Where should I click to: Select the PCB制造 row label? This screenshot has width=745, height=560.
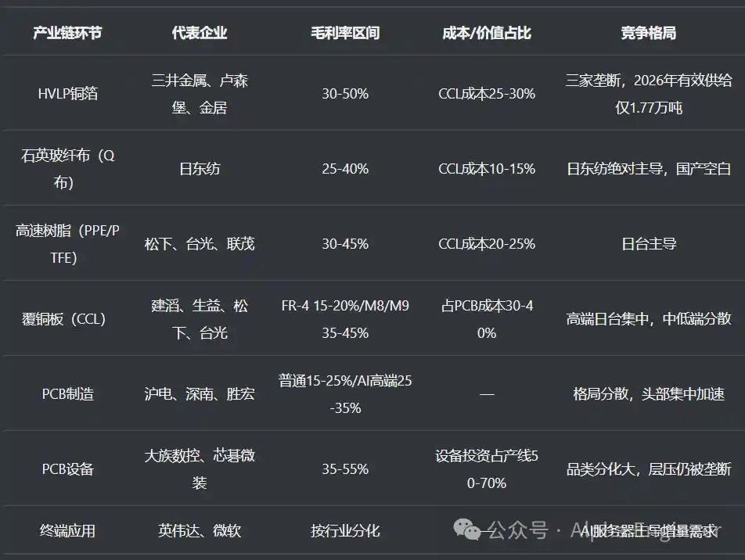(68, 393)
